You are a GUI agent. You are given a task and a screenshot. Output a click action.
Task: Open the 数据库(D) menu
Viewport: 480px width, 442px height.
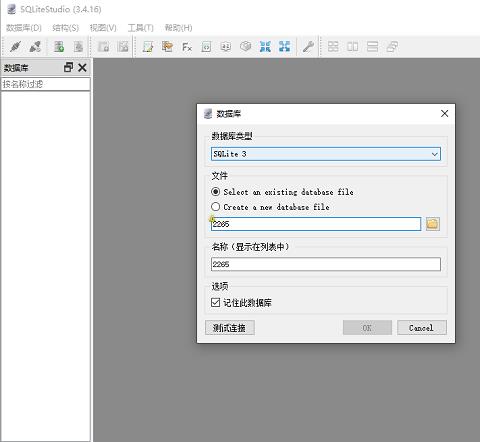pos(24,28)
